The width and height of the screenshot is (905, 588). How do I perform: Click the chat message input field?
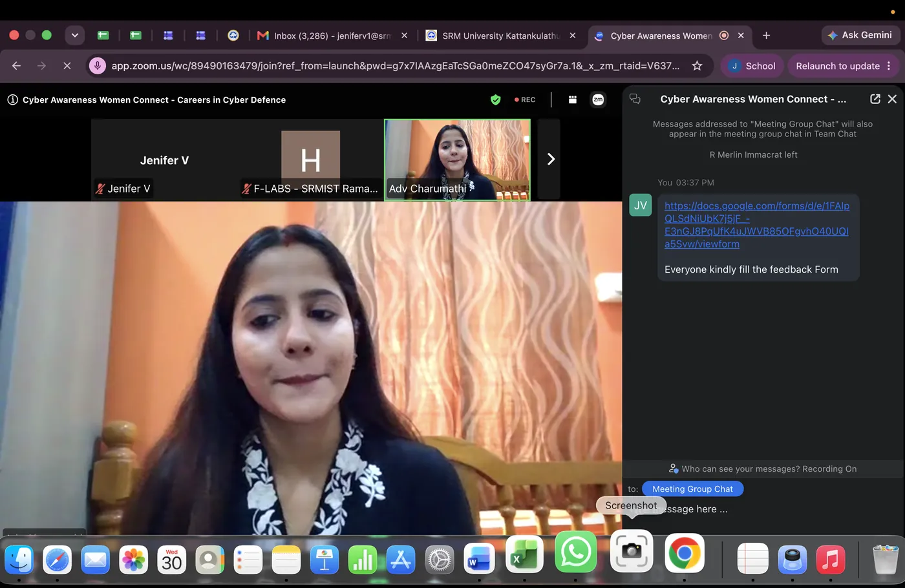(763, 509)
